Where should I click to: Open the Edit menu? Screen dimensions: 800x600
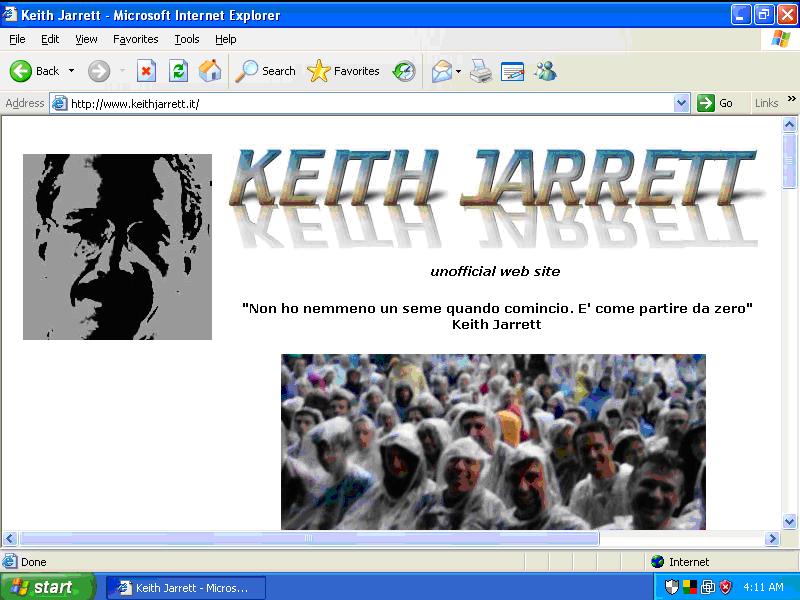point(50,39)
